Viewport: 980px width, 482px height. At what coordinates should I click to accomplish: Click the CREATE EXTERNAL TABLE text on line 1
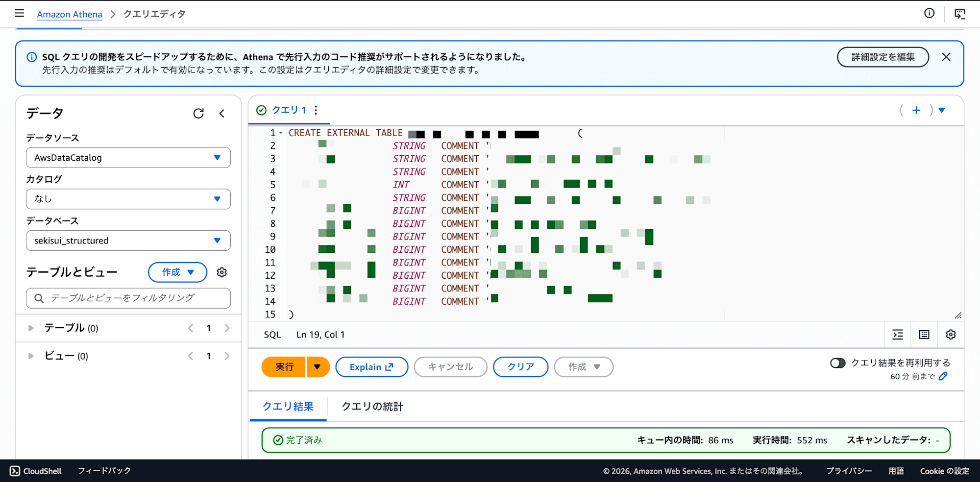[345, 133]
